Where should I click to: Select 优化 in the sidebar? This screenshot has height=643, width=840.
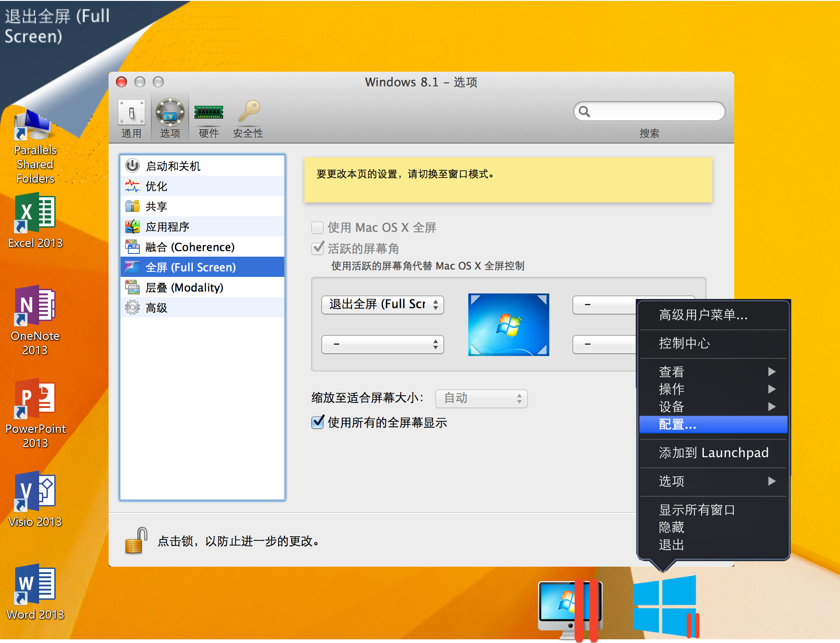click(x=202, y=186)
